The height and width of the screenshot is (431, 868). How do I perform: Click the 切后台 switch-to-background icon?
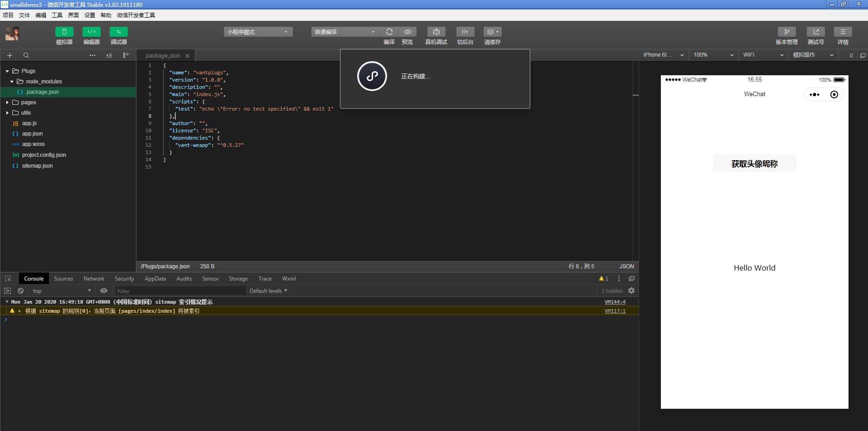[x=465, y=32]
